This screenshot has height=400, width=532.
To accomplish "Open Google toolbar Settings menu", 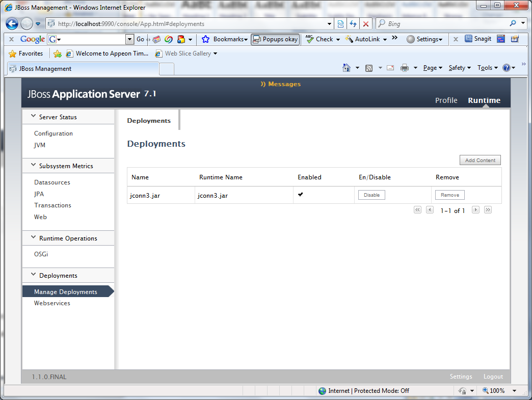I will [425, 39].
